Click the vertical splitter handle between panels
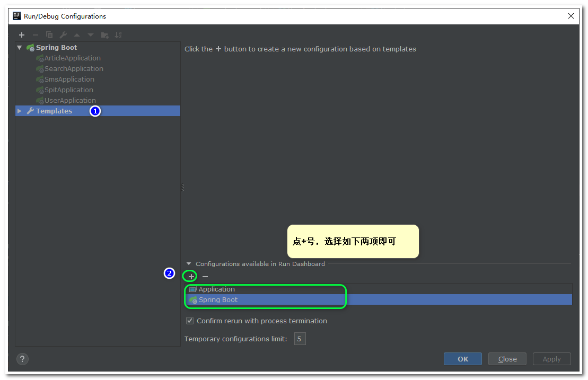588x380 pixels. click(182, 188)
